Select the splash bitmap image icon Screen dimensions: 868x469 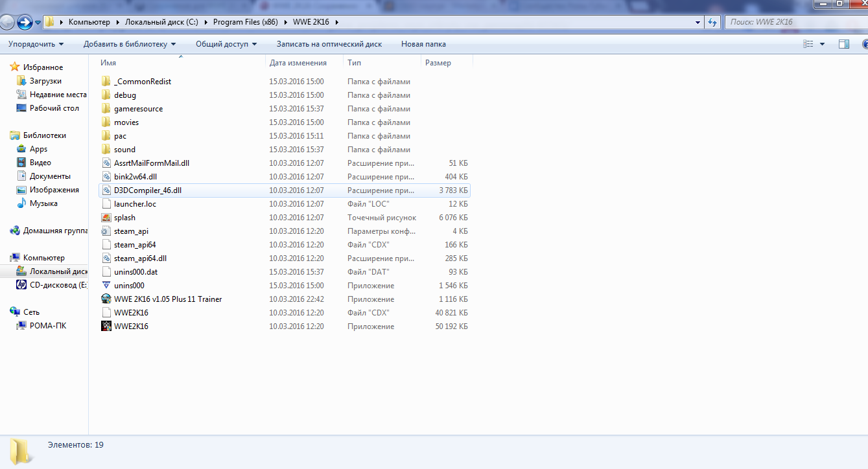point(107,218)
